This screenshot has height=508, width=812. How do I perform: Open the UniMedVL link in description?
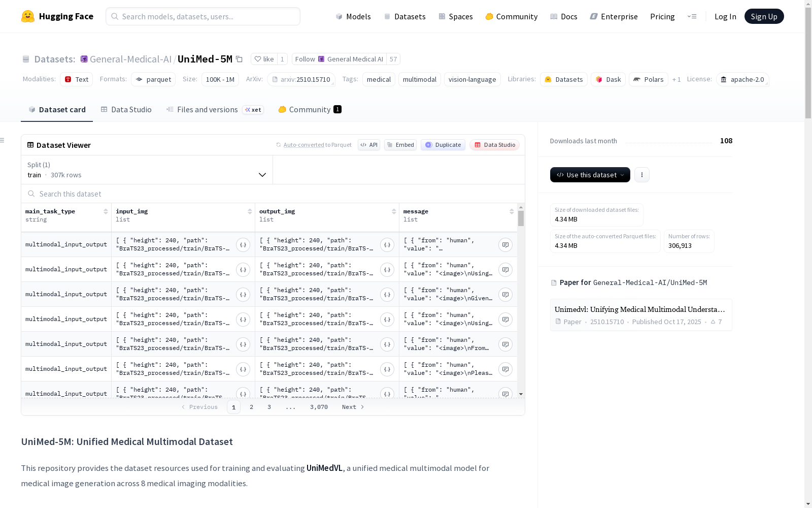click(x=325, y=468)
